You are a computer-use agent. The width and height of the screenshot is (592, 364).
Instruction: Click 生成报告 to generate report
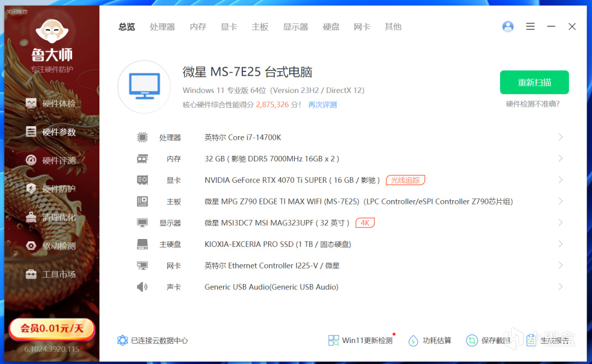[548, 340]
